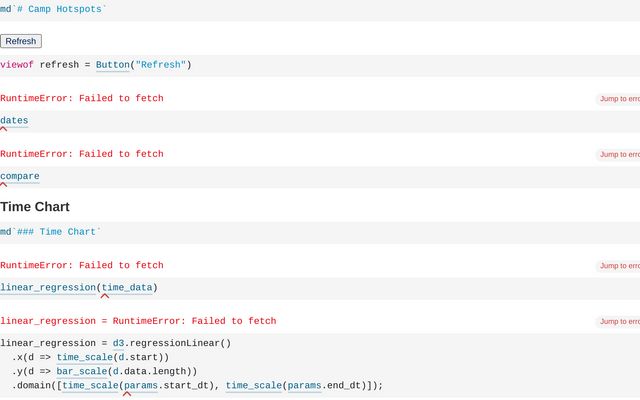Click red error caret under compare

click(4, 185)
